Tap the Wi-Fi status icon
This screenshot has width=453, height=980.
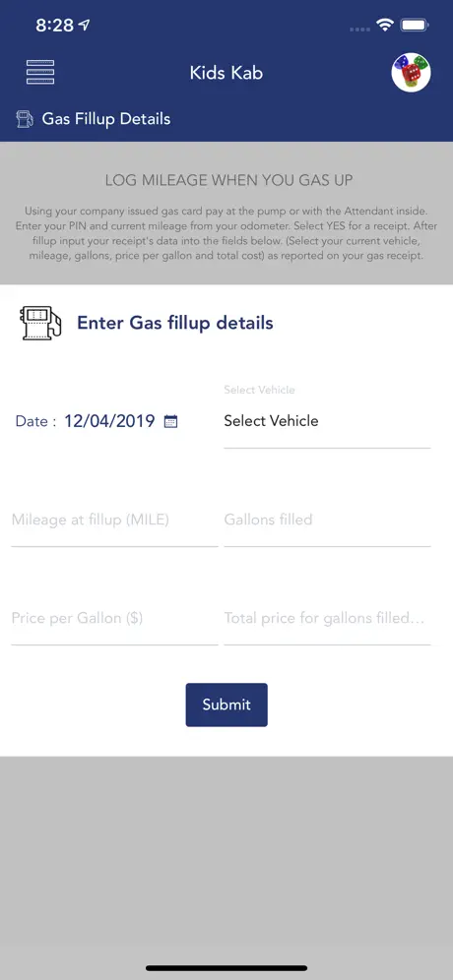click(x=384, y=25)
